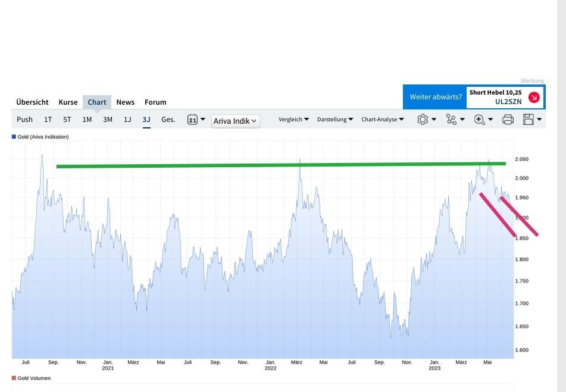Expand the Chart-Analyse menu

coord(381,119)
